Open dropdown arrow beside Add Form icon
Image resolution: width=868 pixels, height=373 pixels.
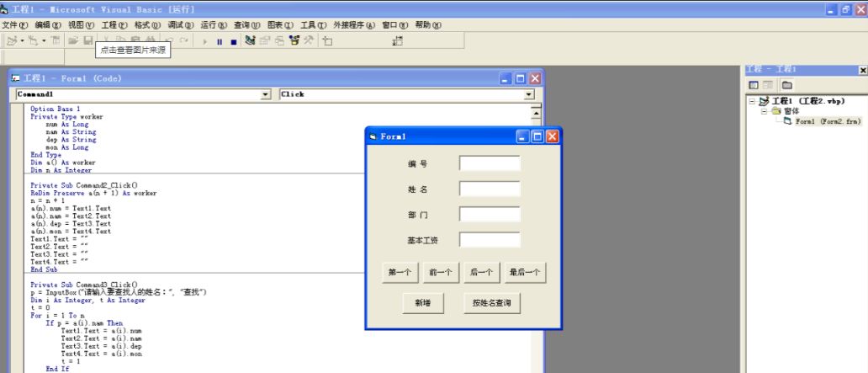pyautogui.click(x=44, y=41)
